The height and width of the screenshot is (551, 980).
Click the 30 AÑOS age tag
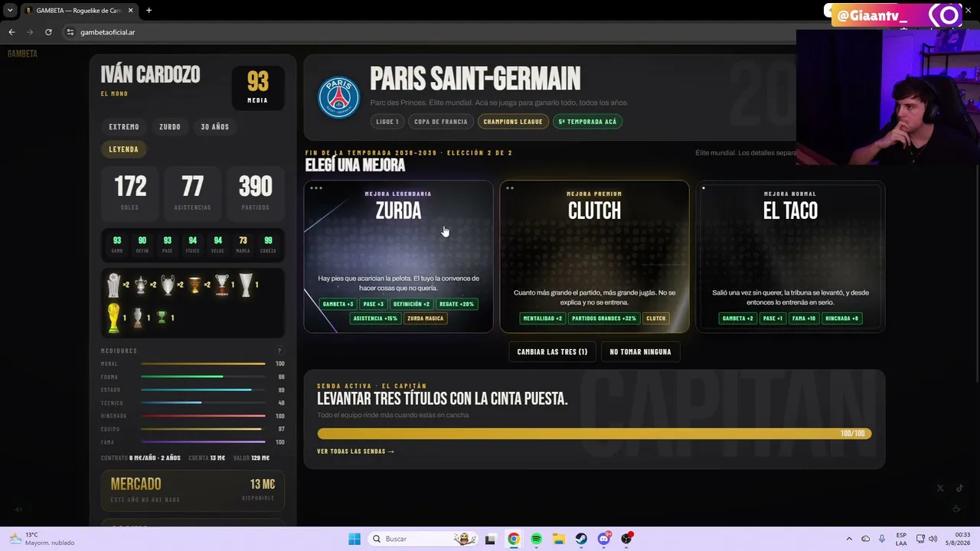click(x=215, y=127)
